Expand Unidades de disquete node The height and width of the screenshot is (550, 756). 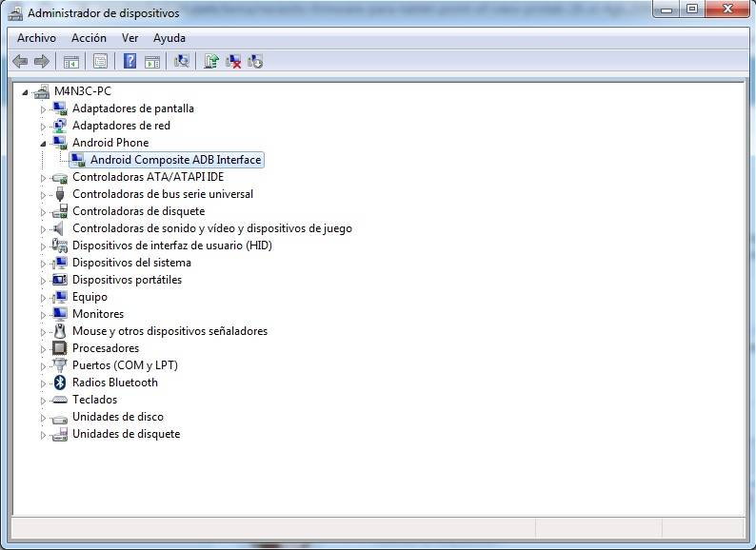click(x=43, y=435)
